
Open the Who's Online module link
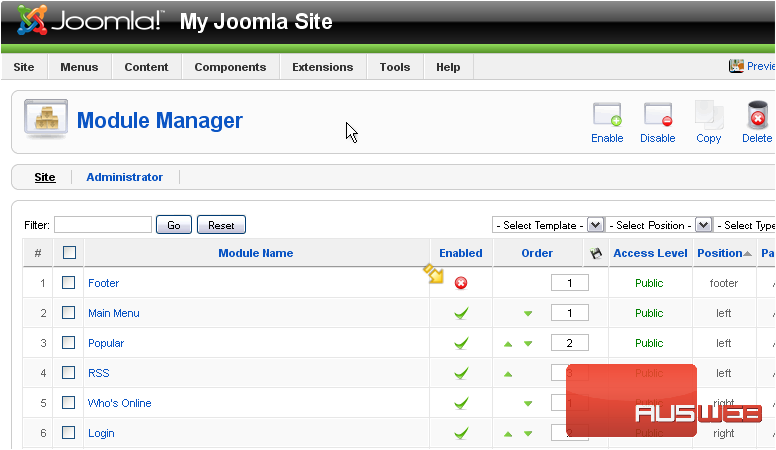click(120, 403)
